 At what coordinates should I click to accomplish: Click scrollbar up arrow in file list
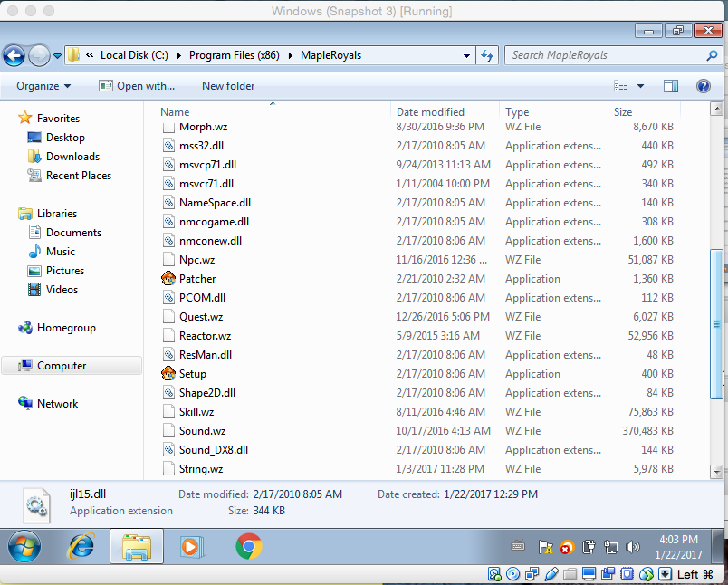(716, 109)
